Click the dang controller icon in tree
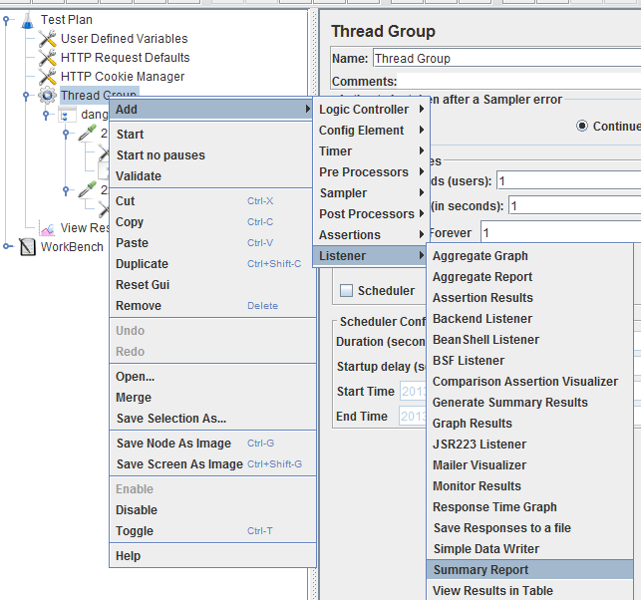Viewport: 641px width, 600px height. point(67,115)
